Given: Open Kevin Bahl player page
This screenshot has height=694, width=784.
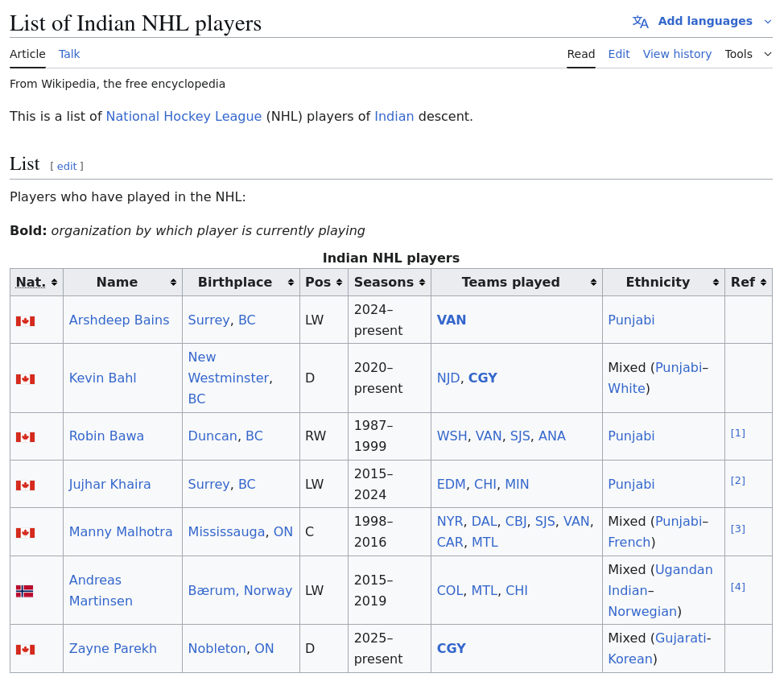Looking at the screenshot, I should (102, 378).
